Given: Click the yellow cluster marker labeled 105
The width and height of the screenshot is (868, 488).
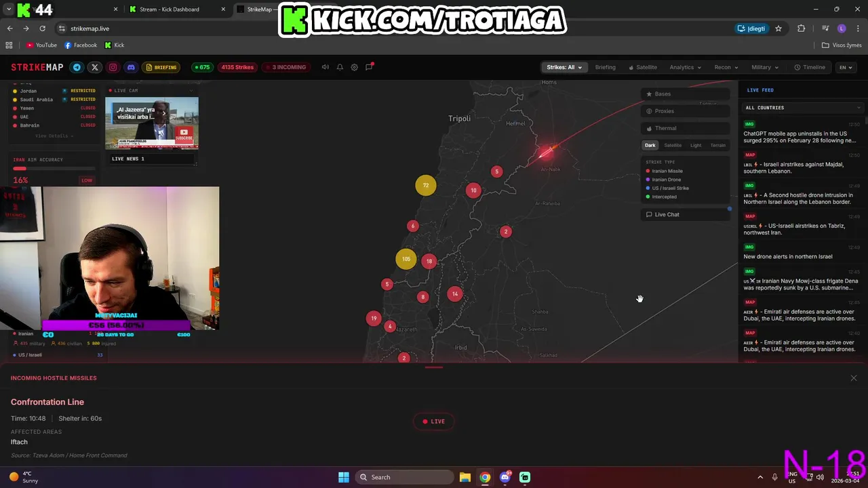Looking at the screenshot, I should (x=406, y=259).
